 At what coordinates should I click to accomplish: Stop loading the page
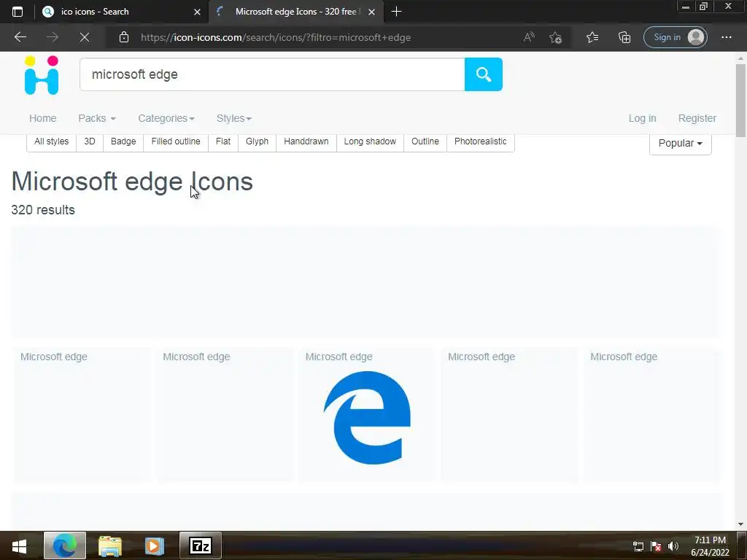(x=85, y=37)
